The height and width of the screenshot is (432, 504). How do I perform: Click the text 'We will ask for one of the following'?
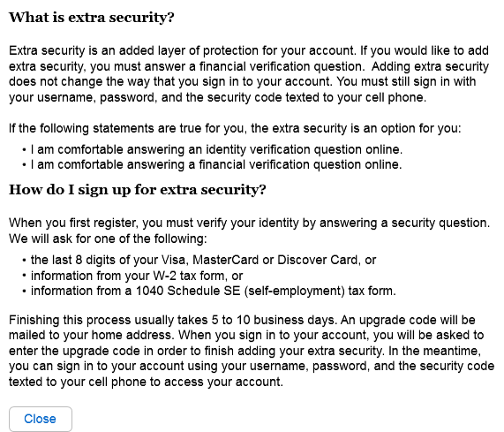point(108,239)
